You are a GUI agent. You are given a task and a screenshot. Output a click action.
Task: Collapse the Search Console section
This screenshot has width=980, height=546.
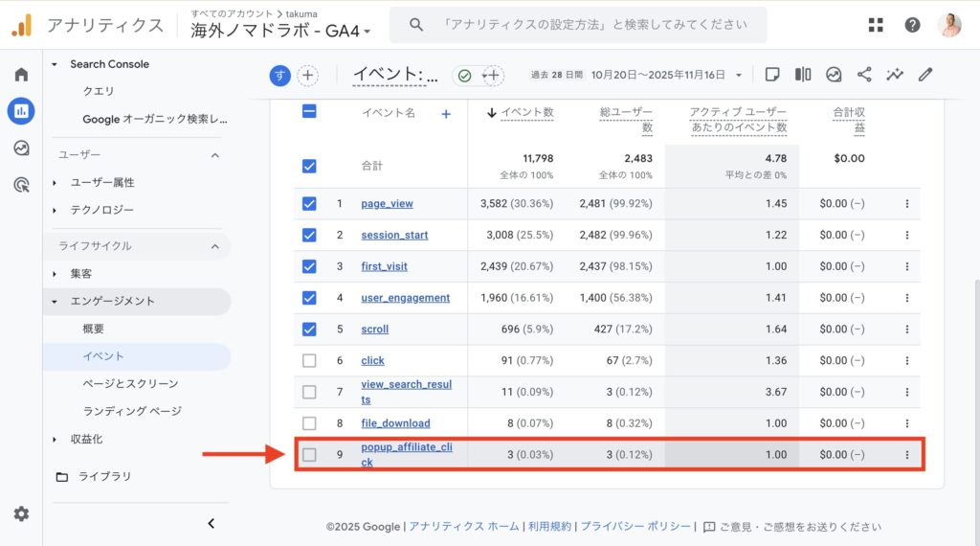[x=55, y=64]
